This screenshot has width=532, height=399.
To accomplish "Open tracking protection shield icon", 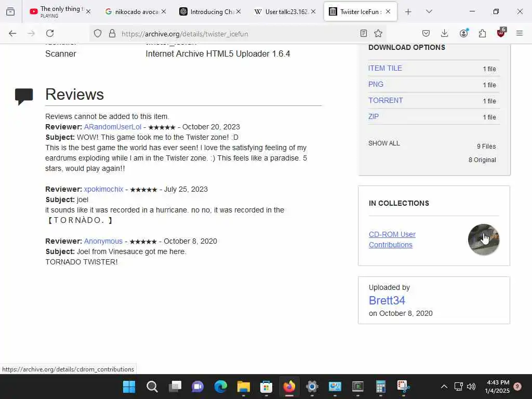I will pos(98,33).
